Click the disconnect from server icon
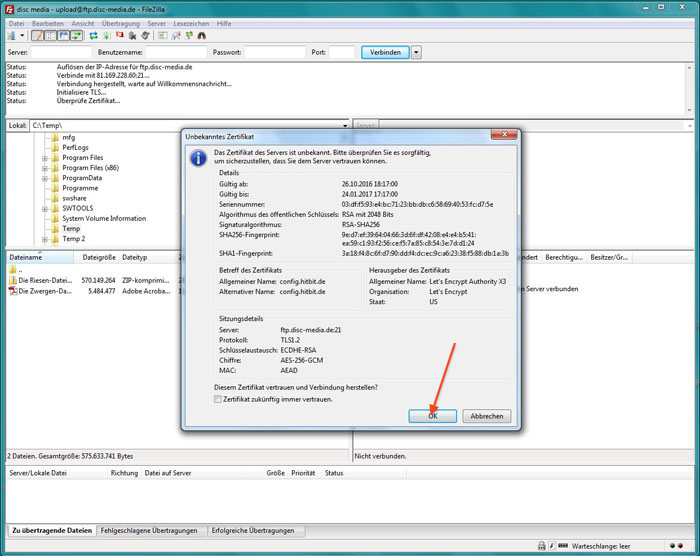700x556 pixels. point(132,36)
